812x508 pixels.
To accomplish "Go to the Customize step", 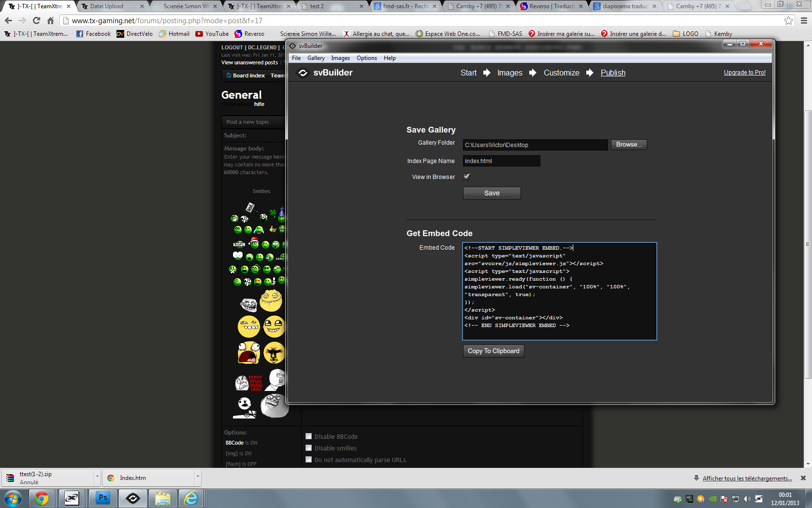I will coord(561,73).
